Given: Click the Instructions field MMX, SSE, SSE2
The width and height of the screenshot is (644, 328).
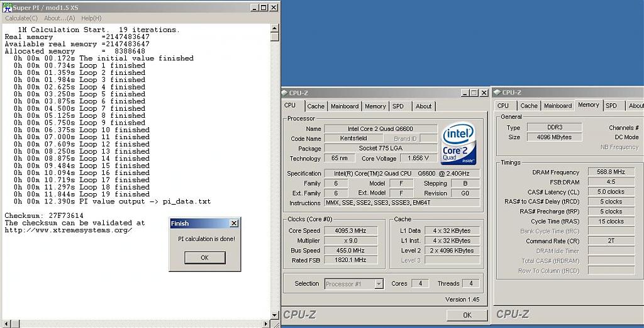Looking at the screenshot, I should pos(402,203).
